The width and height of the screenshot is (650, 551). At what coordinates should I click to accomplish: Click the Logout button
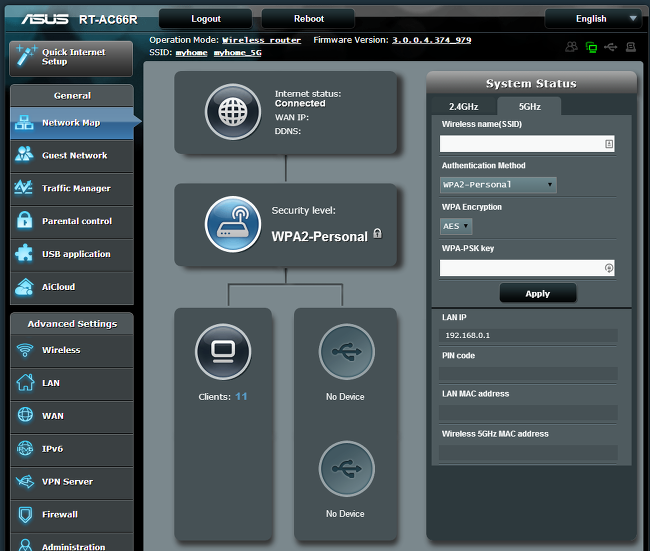(x=206, y=19)
